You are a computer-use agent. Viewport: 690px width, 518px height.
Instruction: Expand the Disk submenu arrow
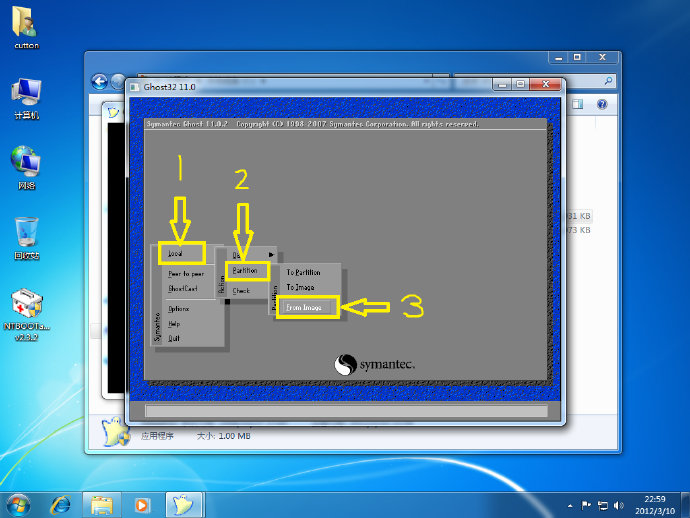[271, 255]
